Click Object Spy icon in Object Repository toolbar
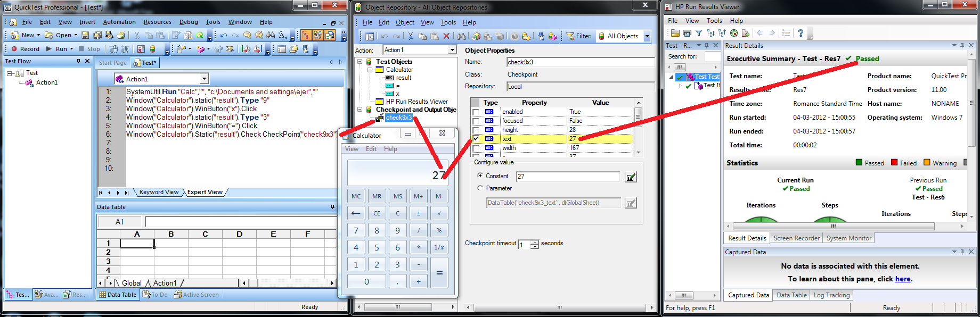Viewport: 980px width, 317px height. pyautogui.click(x=541, y=36)
